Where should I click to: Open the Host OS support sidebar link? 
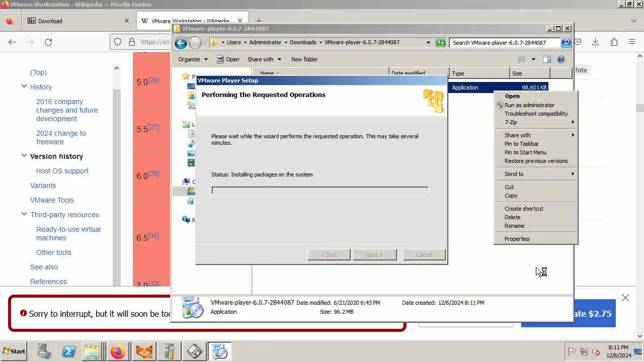point(62,171)
